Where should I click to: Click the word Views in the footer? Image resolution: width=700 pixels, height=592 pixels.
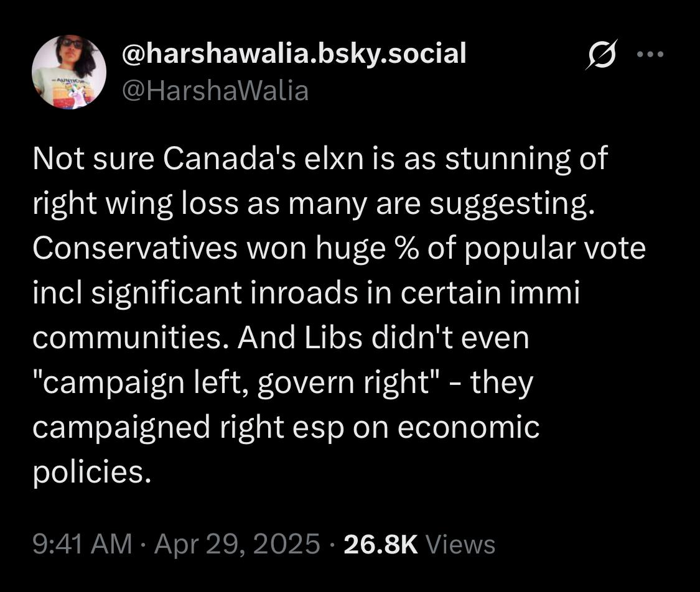click(460, 544)
